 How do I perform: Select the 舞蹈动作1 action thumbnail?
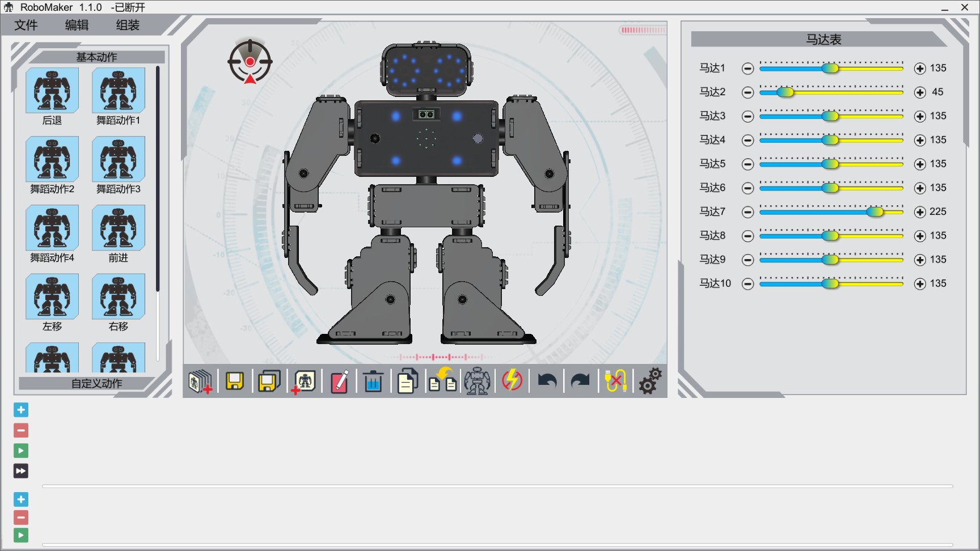pos(119,91)
